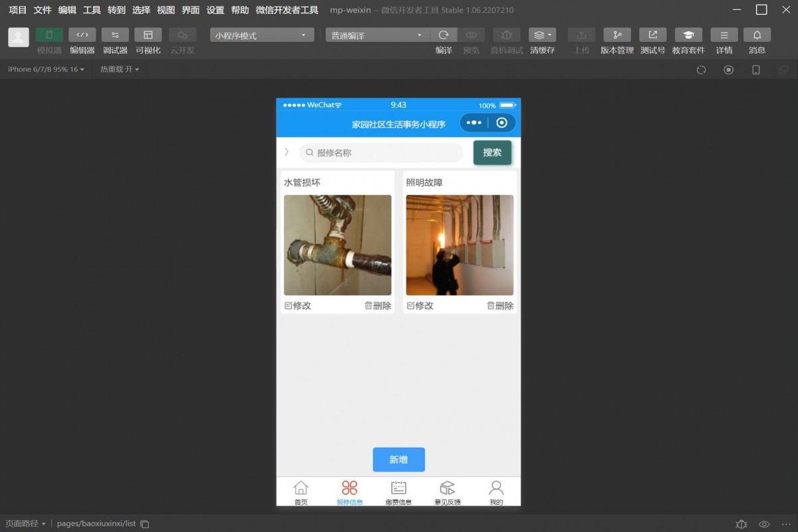Expand the 普通编译 compile mode dropdown

pos(378,35)
